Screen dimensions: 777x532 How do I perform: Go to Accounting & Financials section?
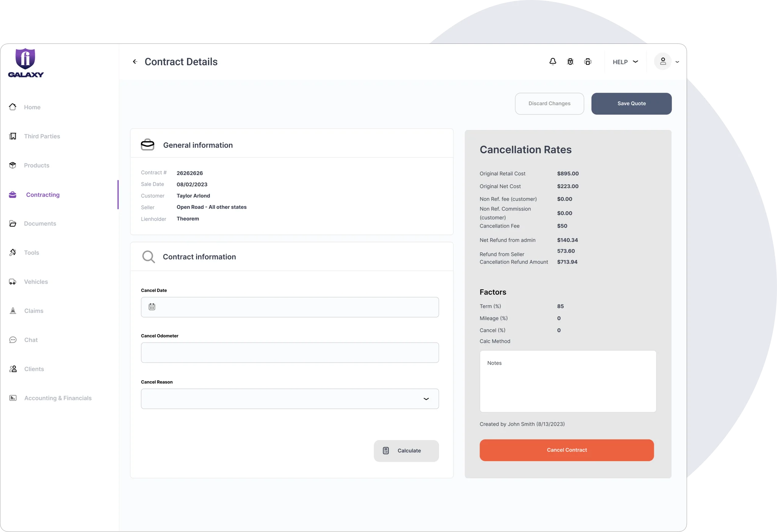pyautogui.click(x=58, y=398)
